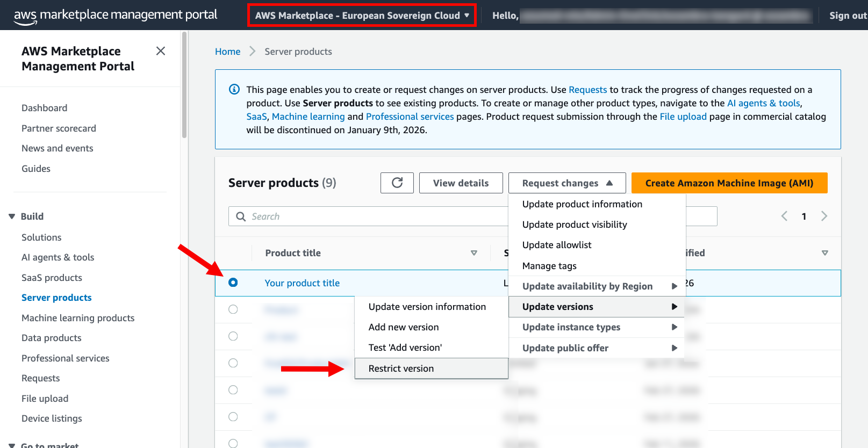The image size is (868, 448).
Task: Open Guides in sidebar
Action: [36, 169]
